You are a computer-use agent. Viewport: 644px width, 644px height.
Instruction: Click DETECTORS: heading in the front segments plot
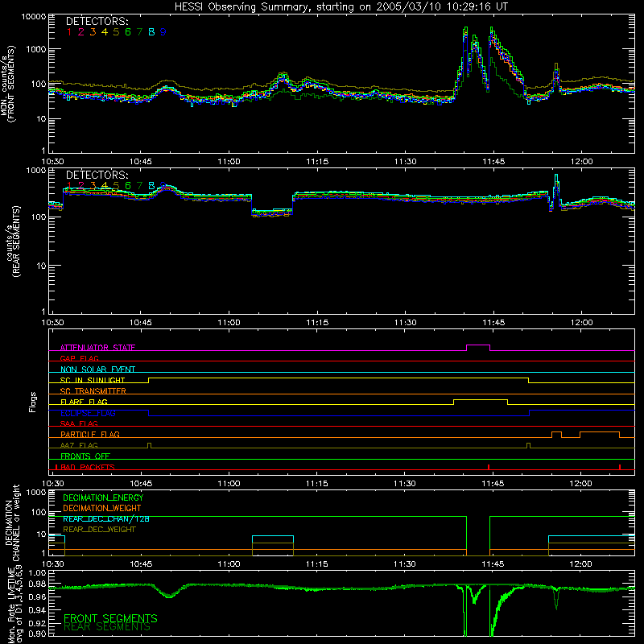pyautogui.click(x=97, y=22)
